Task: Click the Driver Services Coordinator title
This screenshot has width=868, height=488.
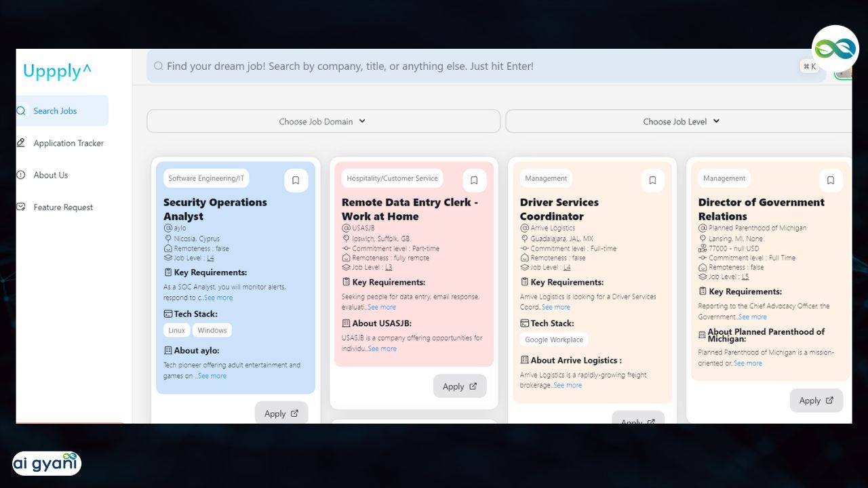Action: tap(559, 209)
